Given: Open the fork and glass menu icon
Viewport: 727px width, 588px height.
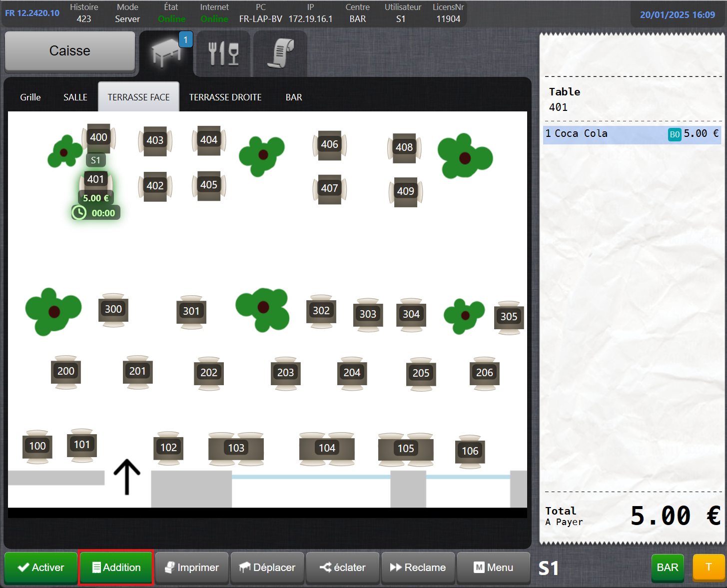Looking at the screenshot, I should tap(223, 53).
